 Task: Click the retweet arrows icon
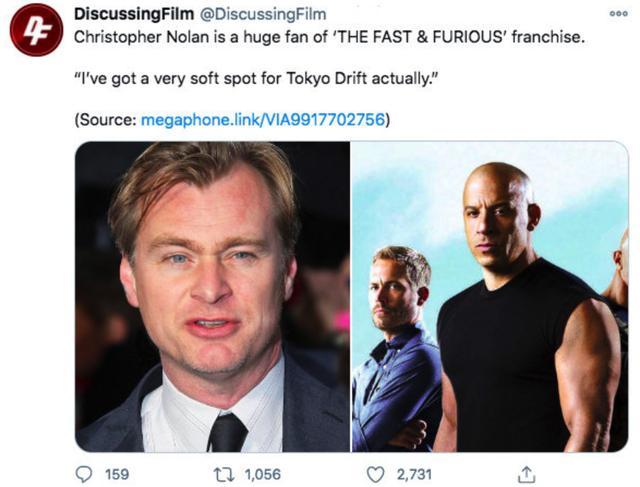pos(224,474)
